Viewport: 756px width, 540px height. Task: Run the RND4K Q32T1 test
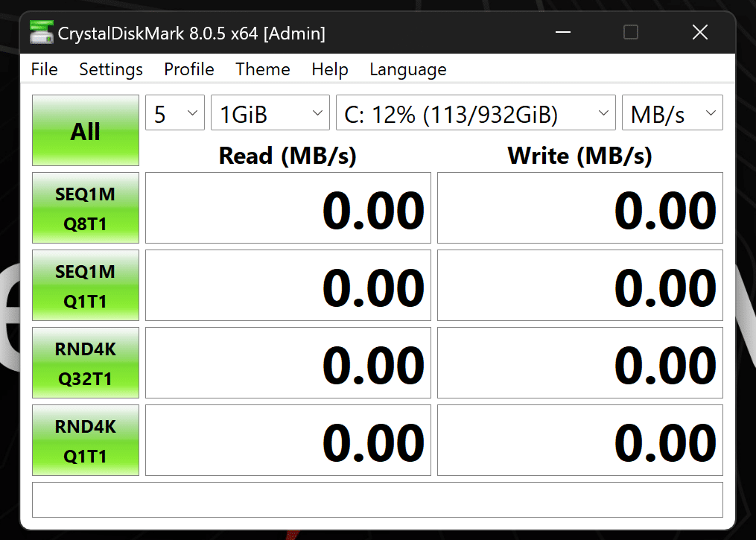click(x=86, y=363)
